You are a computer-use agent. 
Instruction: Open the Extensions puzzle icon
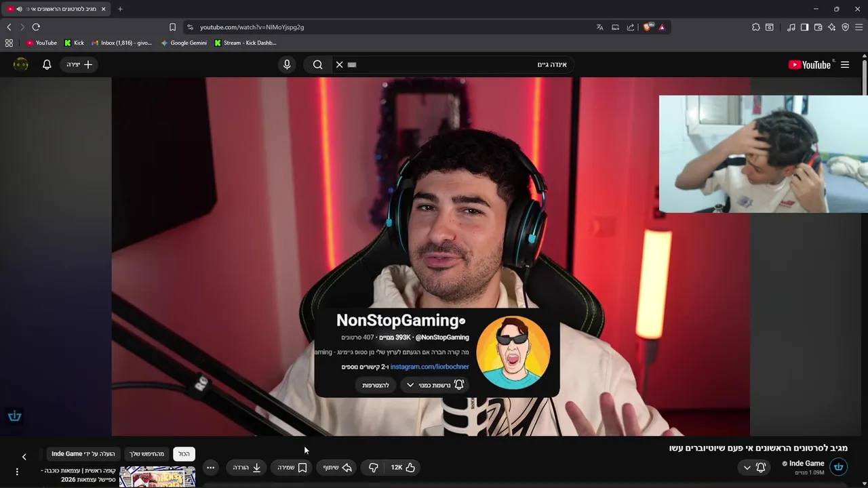point(756,27)
